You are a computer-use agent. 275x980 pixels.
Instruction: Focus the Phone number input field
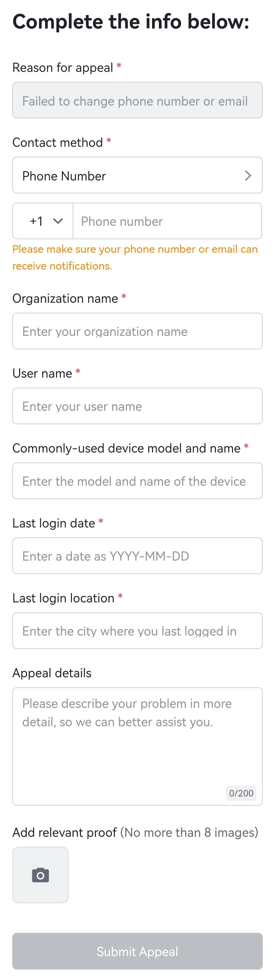pos(167,221)
